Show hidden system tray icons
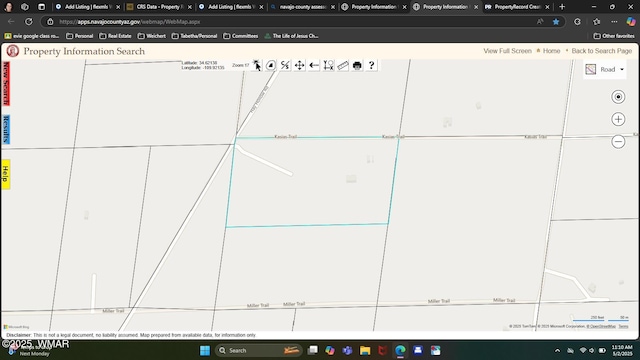The width and height of the screenshot is (640, 360). point(557,351)
